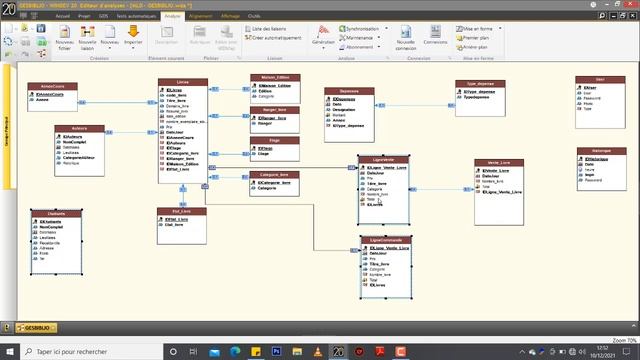Select the Vente_Livre table header
The width and height of the screenshot is (640, 360).
tap(499, 162)
